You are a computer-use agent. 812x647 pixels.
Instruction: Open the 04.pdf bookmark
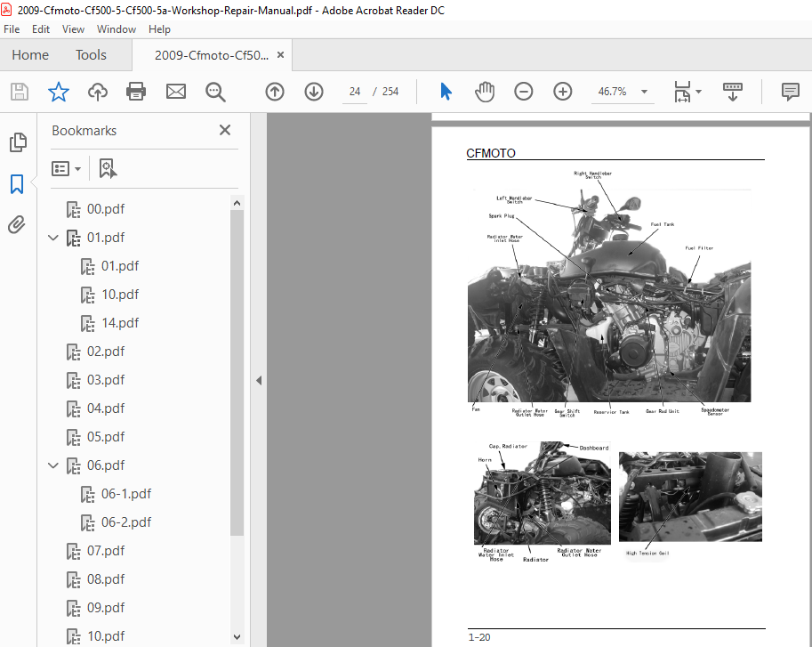tap(106, 408)
